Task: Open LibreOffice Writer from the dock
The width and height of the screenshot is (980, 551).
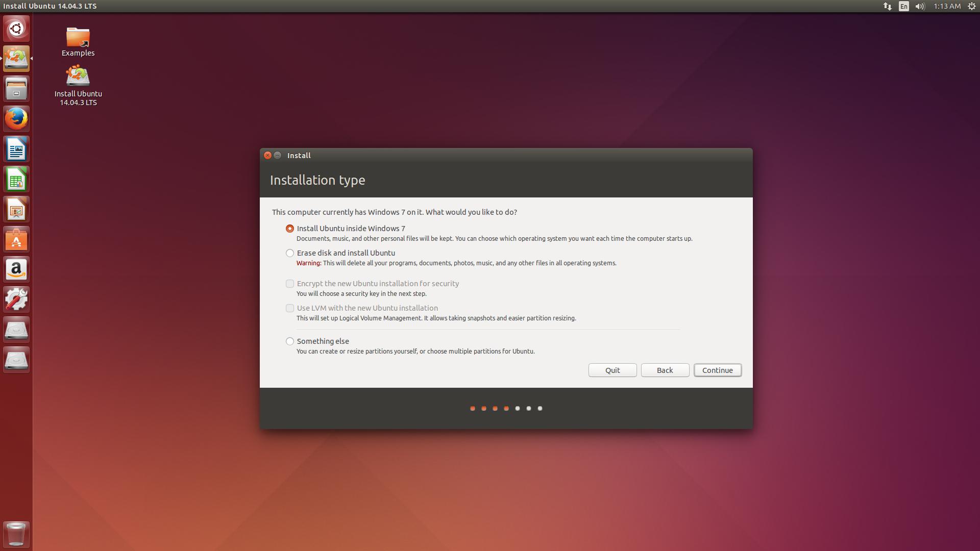Action: 16,149
